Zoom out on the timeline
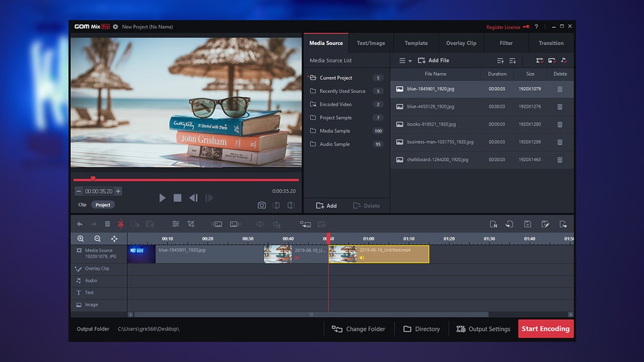644x362 pixels. [97, 239]
